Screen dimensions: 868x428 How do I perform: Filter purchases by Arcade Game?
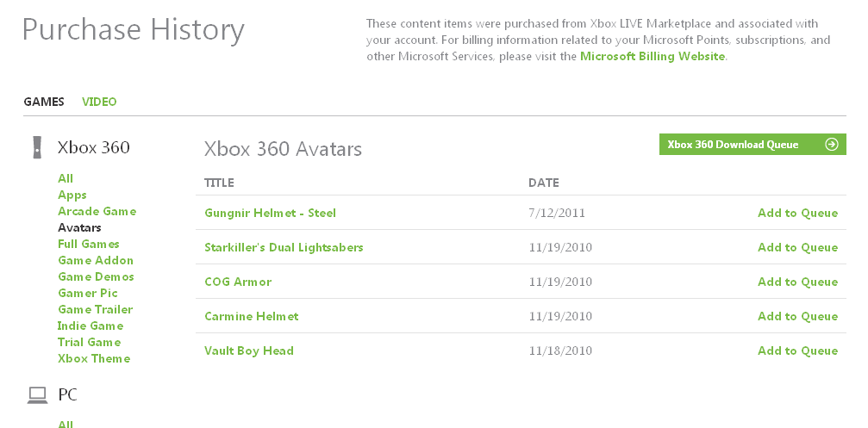97,211
